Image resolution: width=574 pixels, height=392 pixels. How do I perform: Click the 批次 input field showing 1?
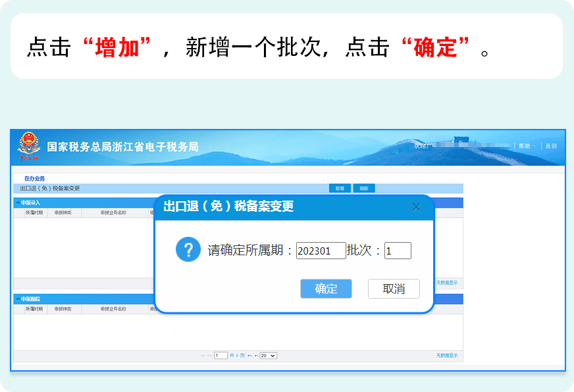pyautogui.click(x=398, y=251)
